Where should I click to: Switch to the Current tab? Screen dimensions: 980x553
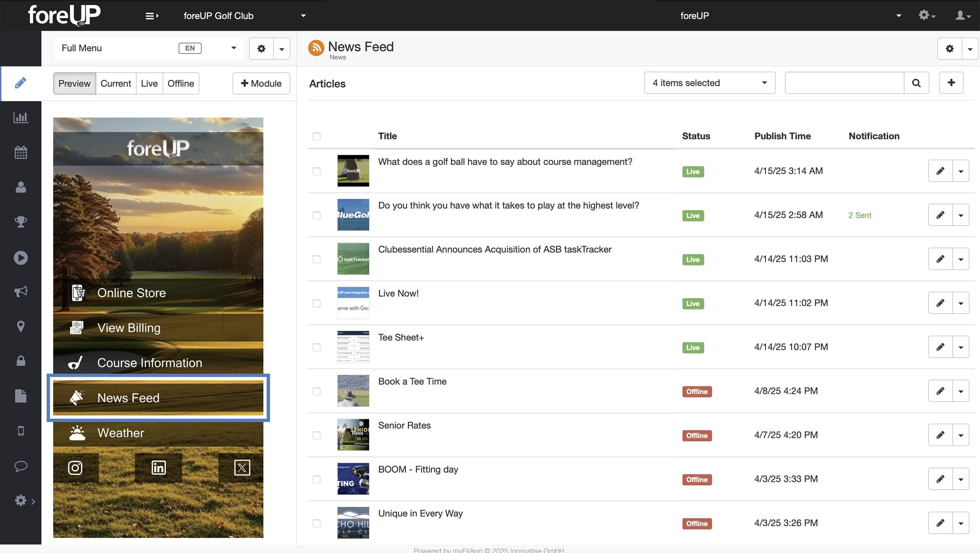(116, 83)
